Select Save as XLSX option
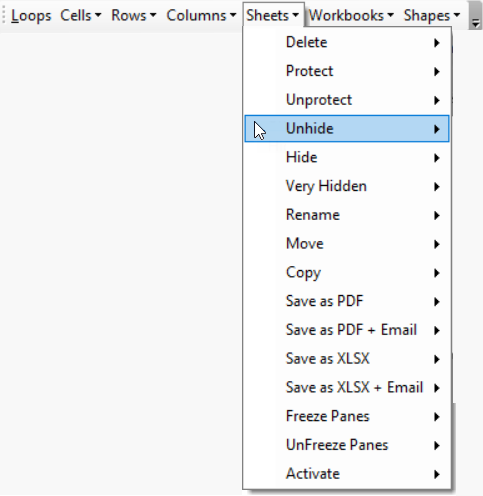483x496 pixels. [x=347, y=359]
